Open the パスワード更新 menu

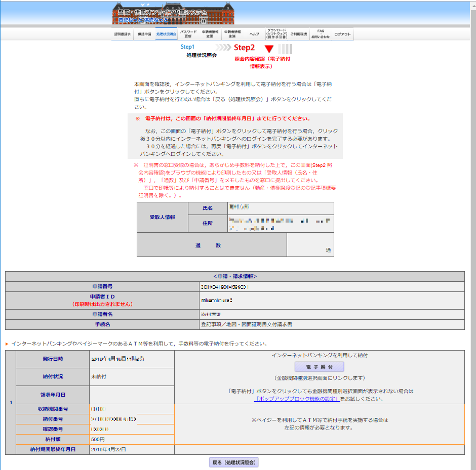[x=188, y=34]
